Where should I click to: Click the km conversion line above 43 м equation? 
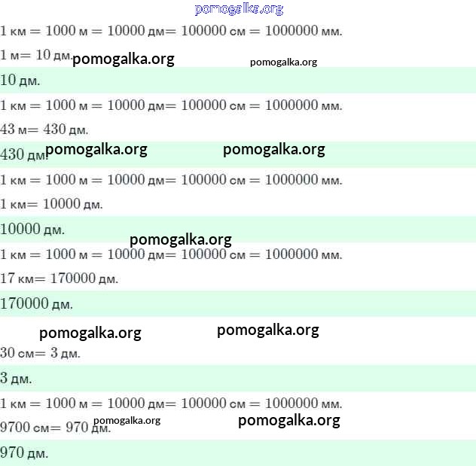171,105
